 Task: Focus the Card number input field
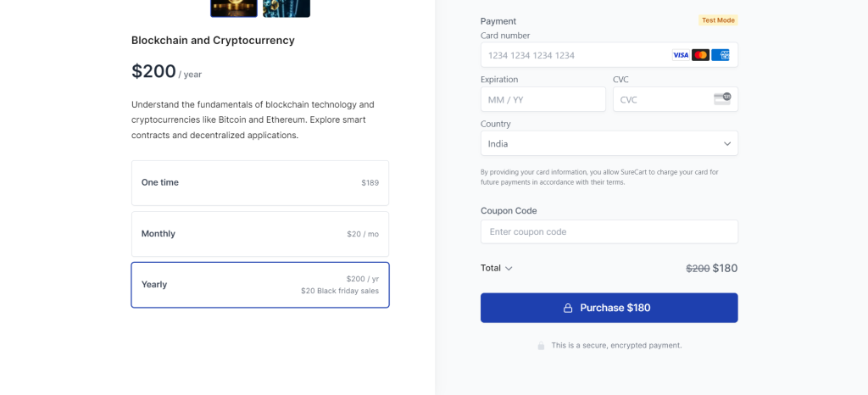(x=609, y=55)
